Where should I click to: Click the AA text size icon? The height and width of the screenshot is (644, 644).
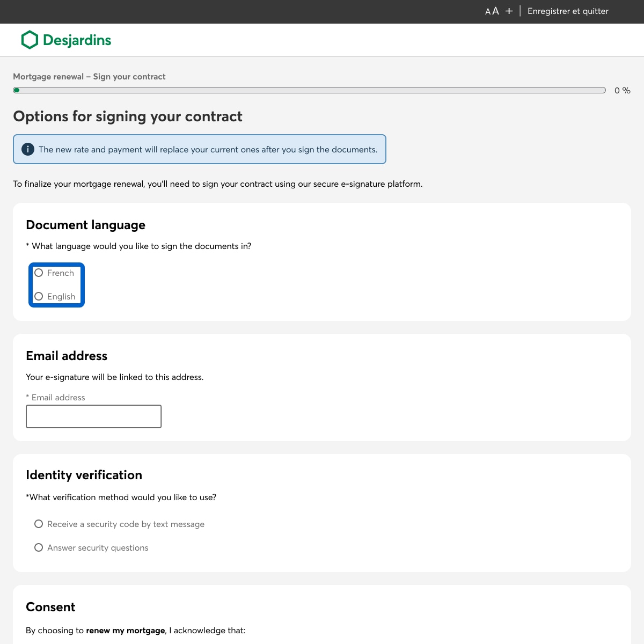[x=492, y=11]
